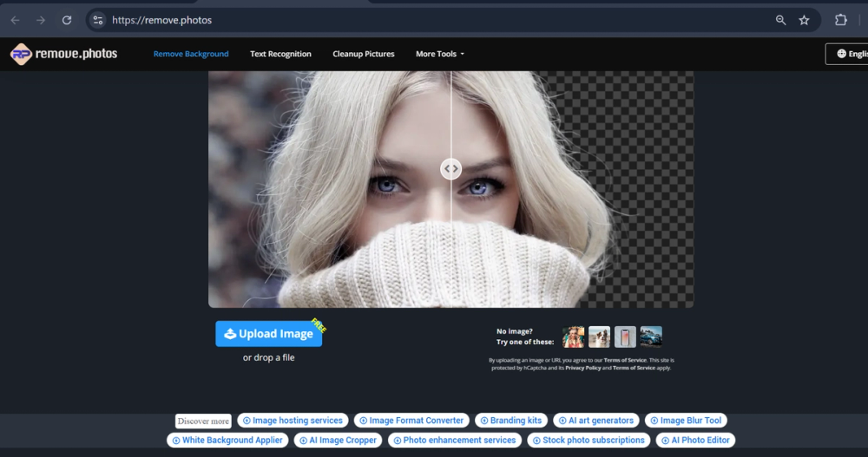Try the sample photo of a woman

(x=573, y=336)
